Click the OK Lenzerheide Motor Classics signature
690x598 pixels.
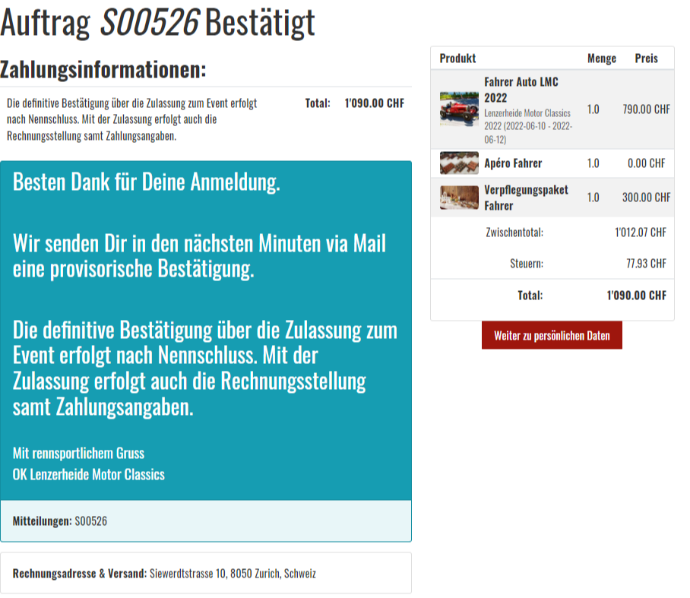pyautogui.click(x=88, y=474)
